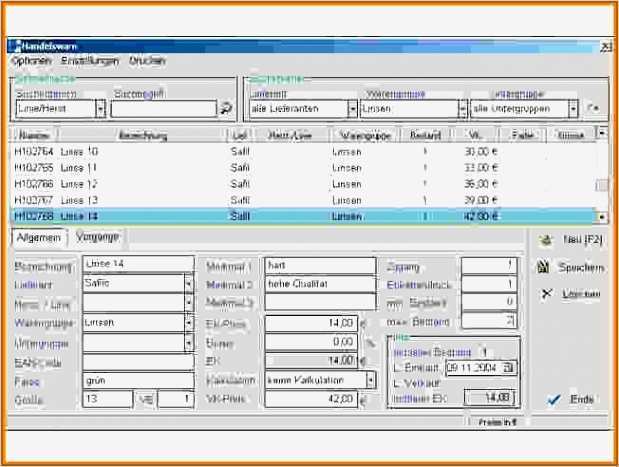This screenshot has height=467, width=619.
Task: Click the Merkmal 2 field hohe Qualität
Action: click(x=320, y=284)
